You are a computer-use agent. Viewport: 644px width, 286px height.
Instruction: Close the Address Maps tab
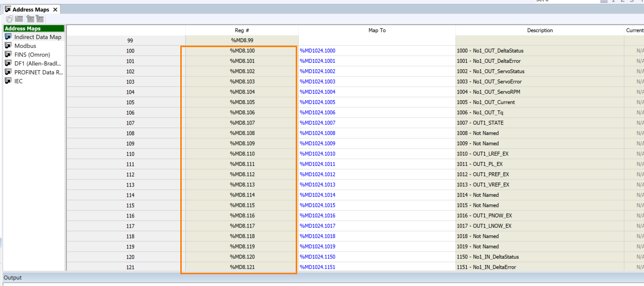point(55,9)
